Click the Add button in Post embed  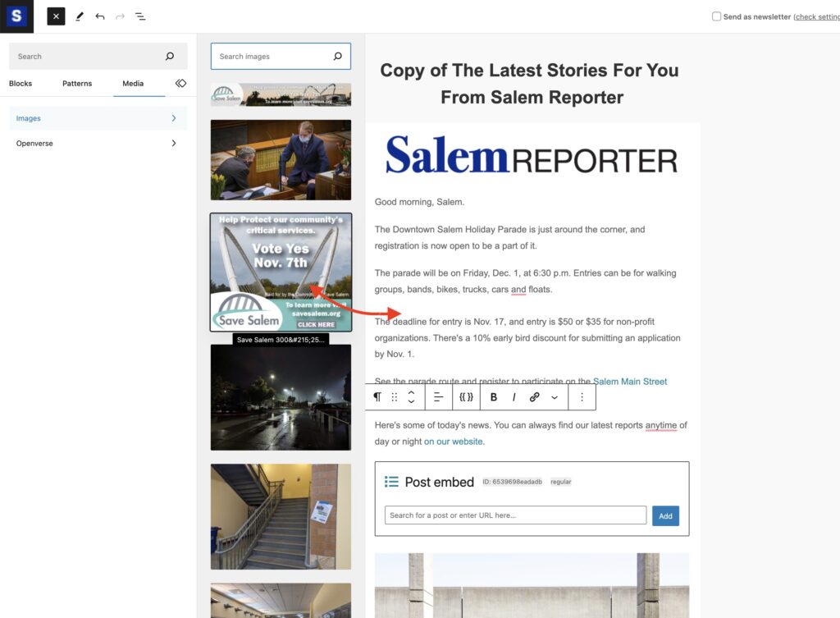click(x=665, y=515)
